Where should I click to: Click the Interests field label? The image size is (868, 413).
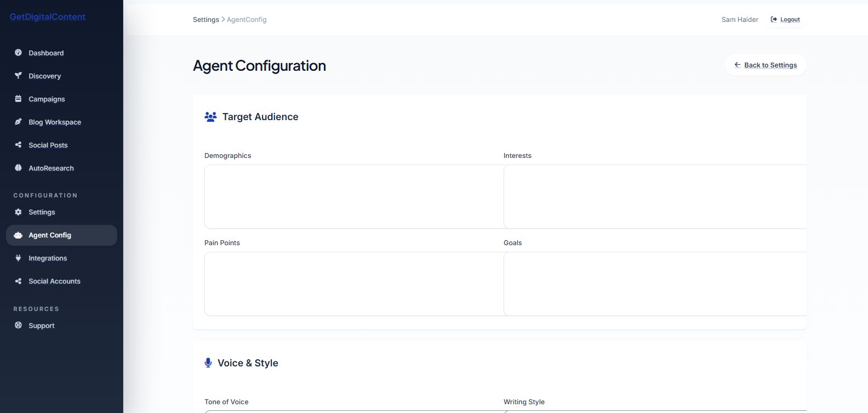(517, 156)
